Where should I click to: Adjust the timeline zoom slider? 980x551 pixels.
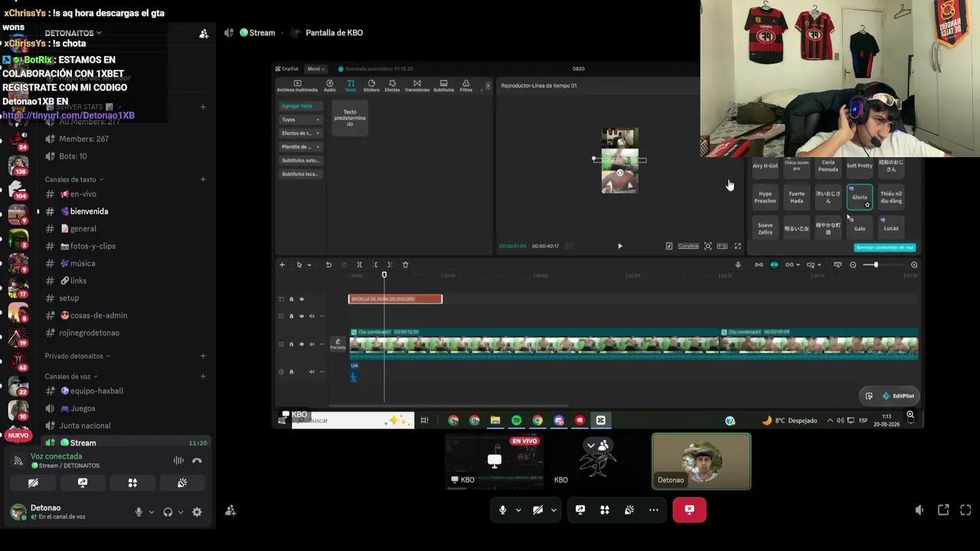tap(877, 265)
